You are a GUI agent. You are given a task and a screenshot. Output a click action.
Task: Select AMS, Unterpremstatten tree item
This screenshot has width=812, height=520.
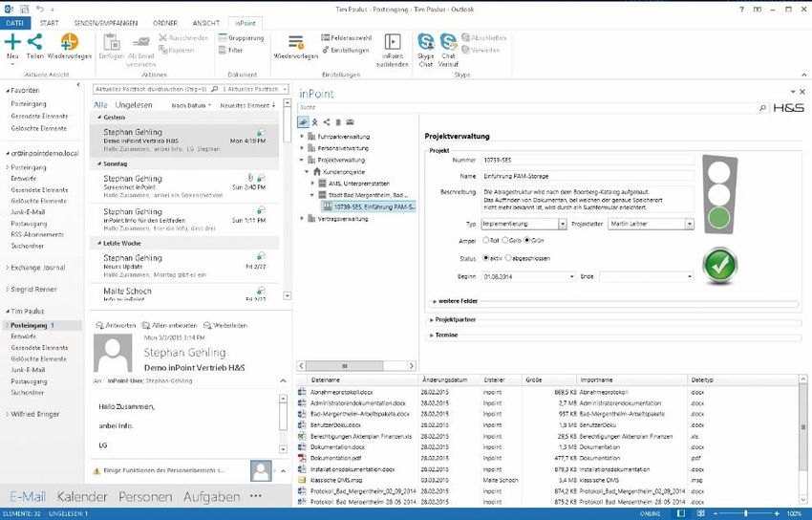tap(358, 184)
